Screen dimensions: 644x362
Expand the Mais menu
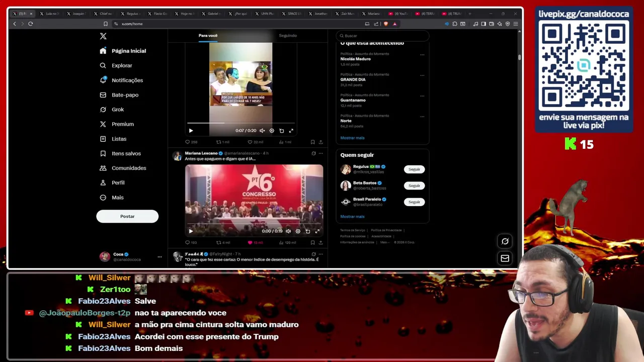[x=112, y=198]
